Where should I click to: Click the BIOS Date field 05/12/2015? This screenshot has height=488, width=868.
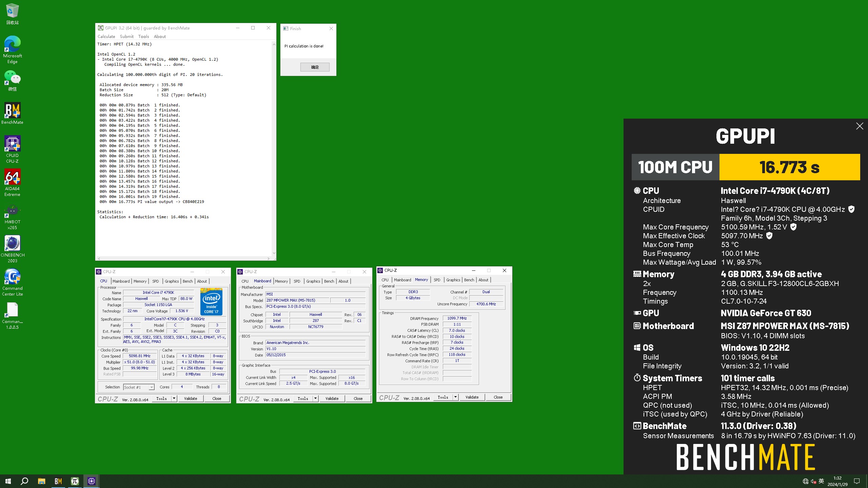pos(315,355)
